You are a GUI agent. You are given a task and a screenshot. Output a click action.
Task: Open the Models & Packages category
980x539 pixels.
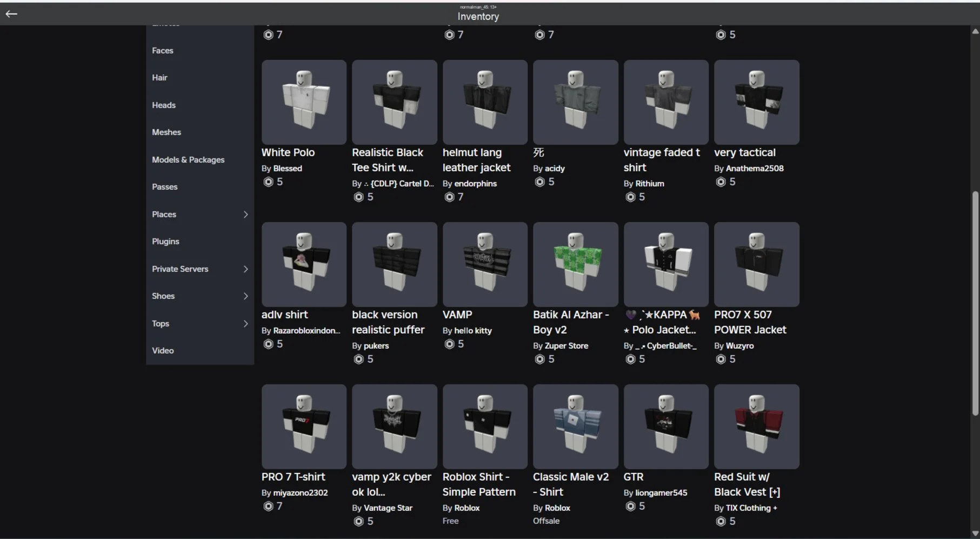(x=188, y=160)
